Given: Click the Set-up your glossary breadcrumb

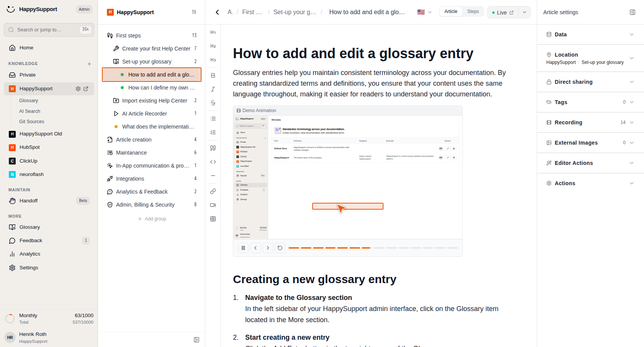Looking at the screenshot, I should pos(295,12).
